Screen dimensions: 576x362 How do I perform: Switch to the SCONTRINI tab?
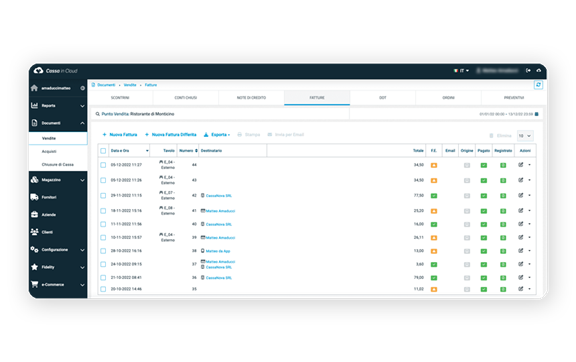(120, 98)
